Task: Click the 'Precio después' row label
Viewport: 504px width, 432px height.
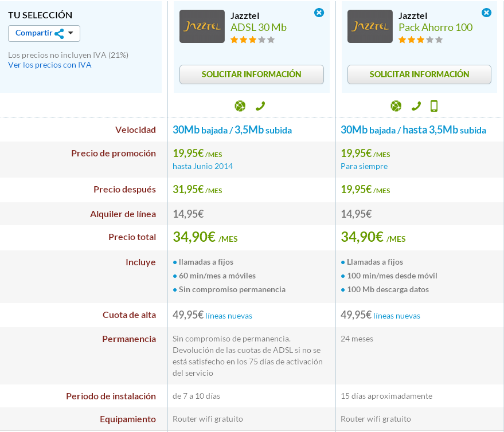Action: tap(125, 190)
